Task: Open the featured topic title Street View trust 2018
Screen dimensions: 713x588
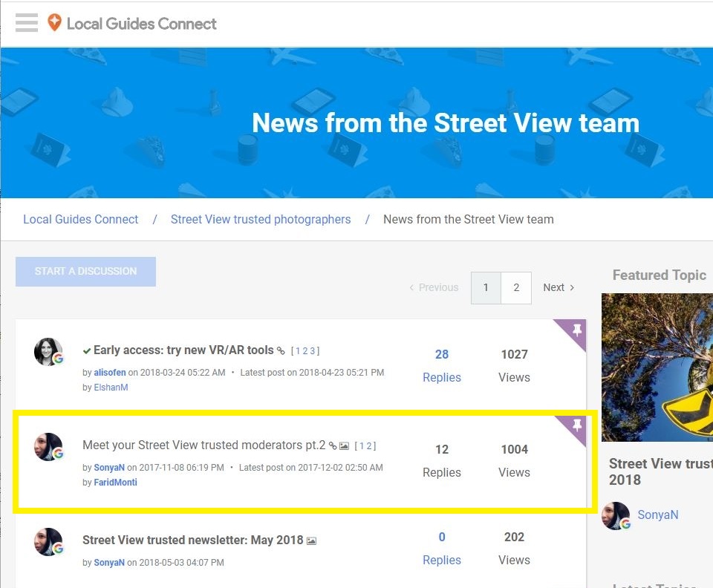Action: (661, 471)
